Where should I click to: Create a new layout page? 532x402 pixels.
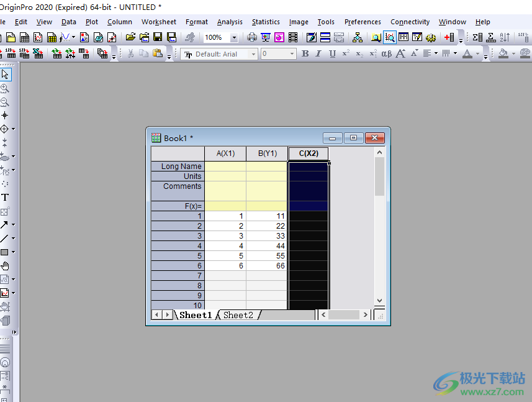tap(84, 37)
